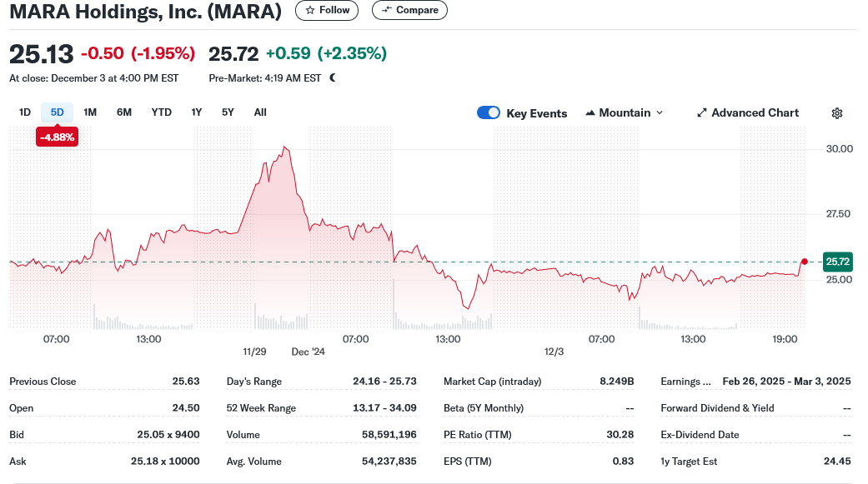
Task: Click EPS (TTM) value 0.83
Action: (624, 461)
